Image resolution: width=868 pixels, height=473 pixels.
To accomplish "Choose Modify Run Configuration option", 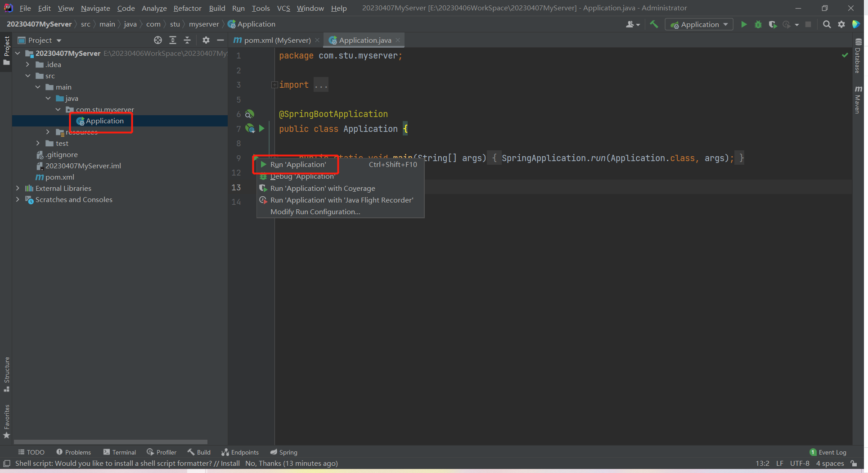I will tap(315, 212).
